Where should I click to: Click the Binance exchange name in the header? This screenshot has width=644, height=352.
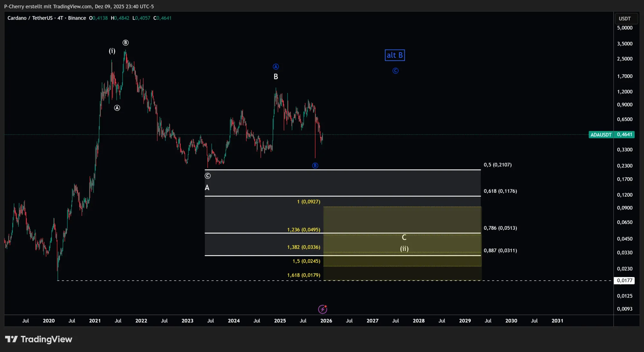(77, 18)
